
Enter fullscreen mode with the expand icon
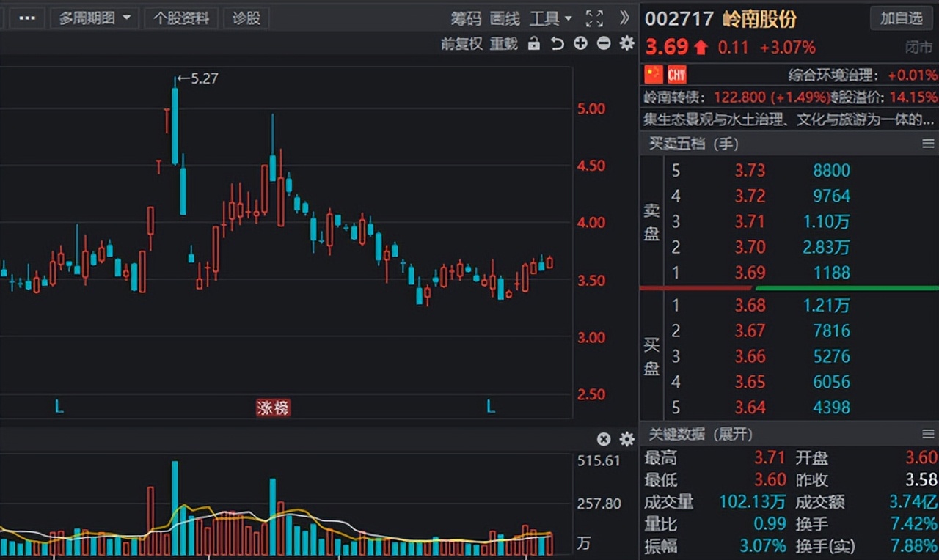click(594, 18)
